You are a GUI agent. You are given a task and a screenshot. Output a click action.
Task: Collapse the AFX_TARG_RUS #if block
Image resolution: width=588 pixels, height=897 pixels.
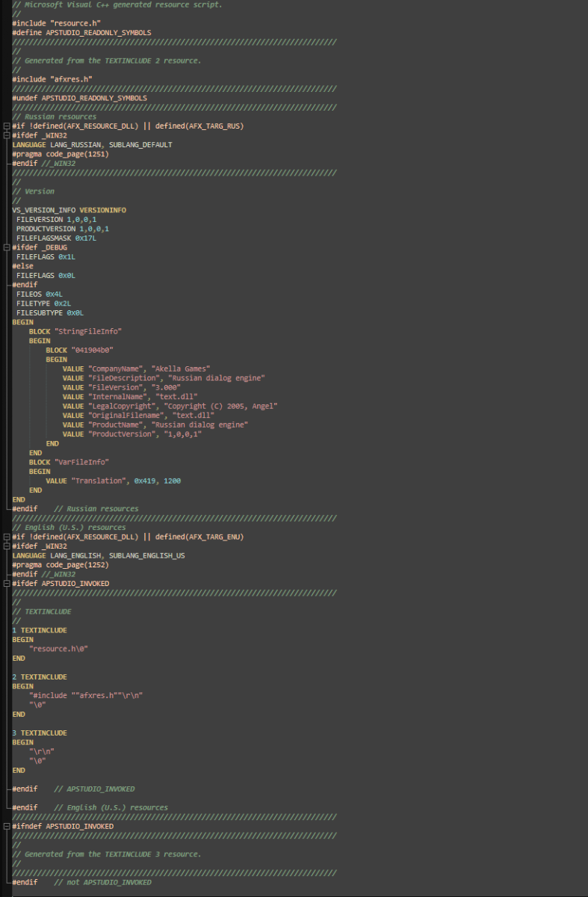7,126
